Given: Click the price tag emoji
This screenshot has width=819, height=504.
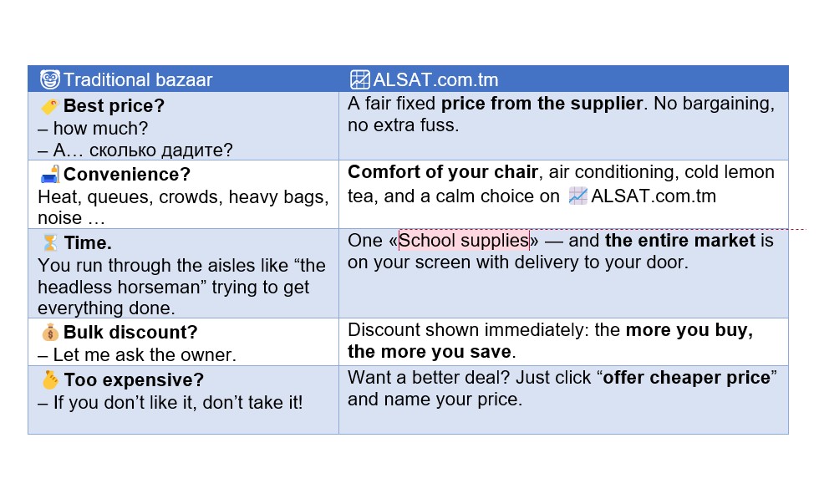Looking at the screenshot, I should (49, 106).
